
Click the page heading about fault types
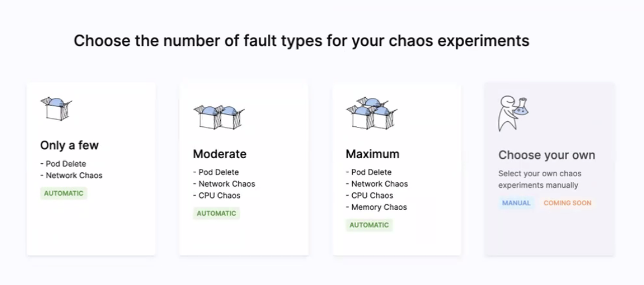302,40
